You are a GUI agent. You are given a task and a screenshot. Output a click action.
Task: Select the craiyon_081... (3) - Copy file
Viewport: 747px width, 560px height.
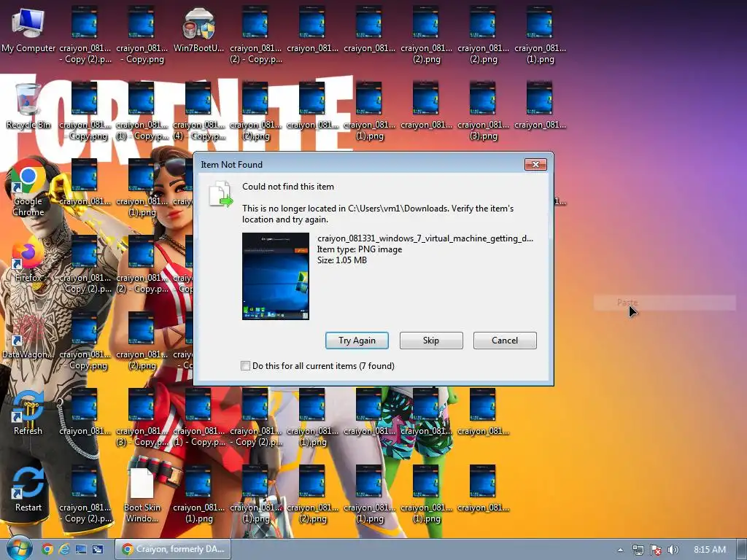pyautogui.click(x=142, y=418)
